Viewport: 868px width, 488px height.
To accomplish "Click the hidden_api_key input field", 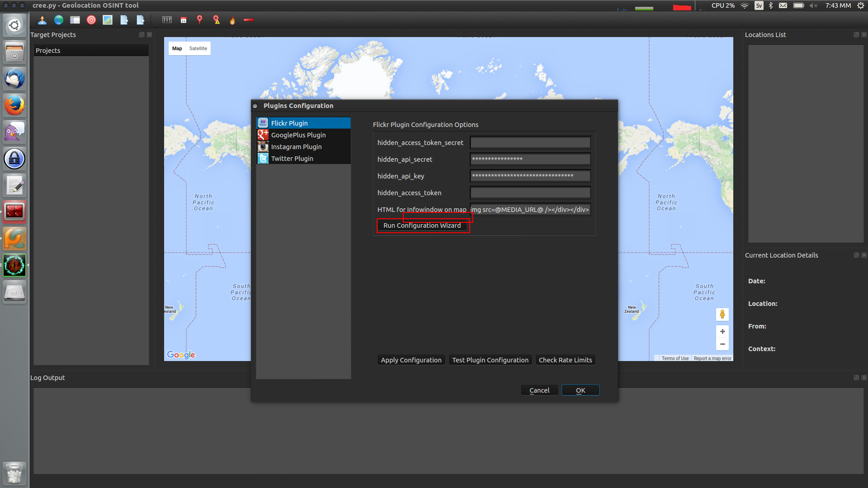I will click(530, 176).
